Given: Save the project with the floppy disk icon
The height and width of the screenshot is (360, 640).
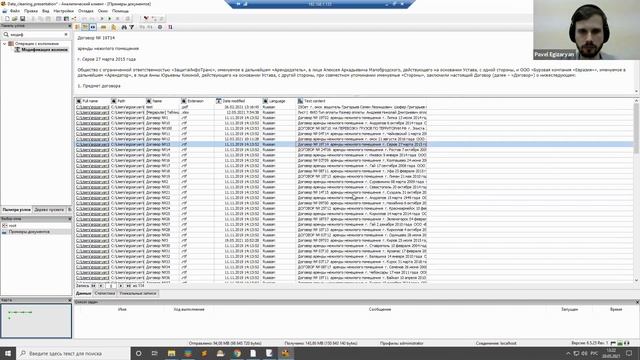Looking at the screenshot, I should [22, 19].
